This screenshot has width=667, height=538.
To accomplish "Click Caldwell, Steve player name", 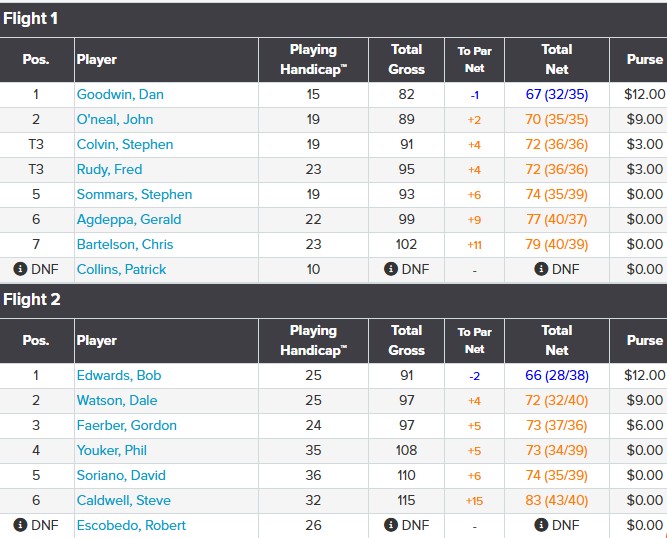I will click(x=124, y=500).
